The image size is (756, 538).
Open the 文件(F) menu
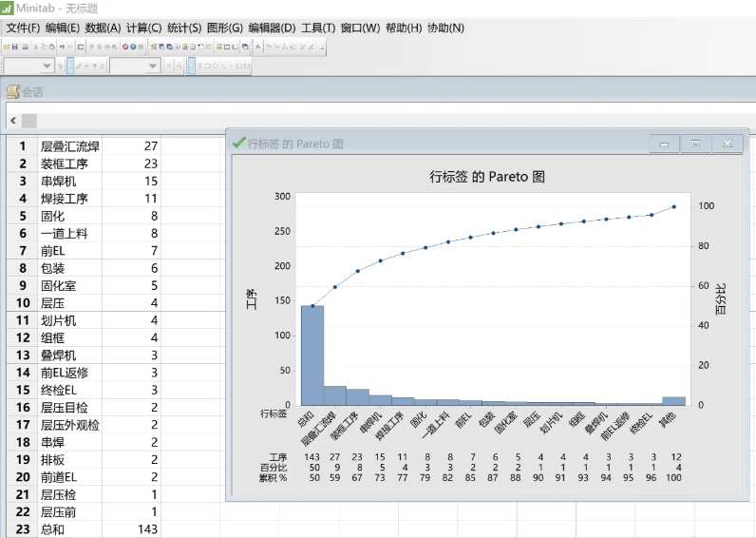(23, 28)
